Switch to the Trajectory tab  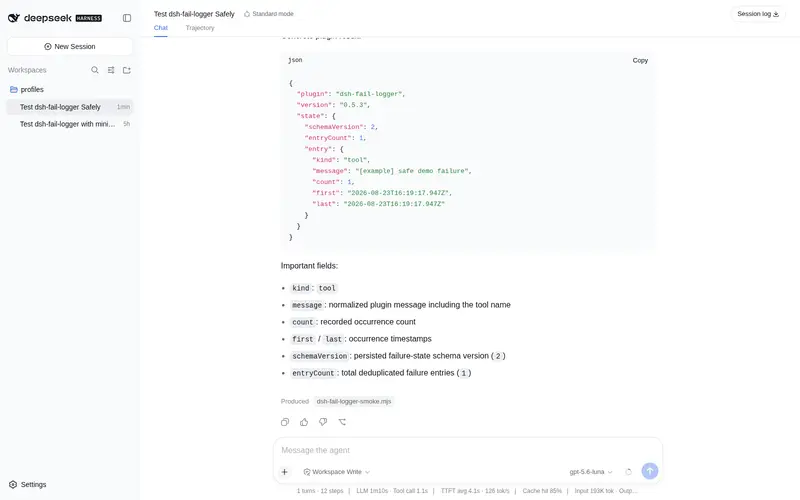200,28
